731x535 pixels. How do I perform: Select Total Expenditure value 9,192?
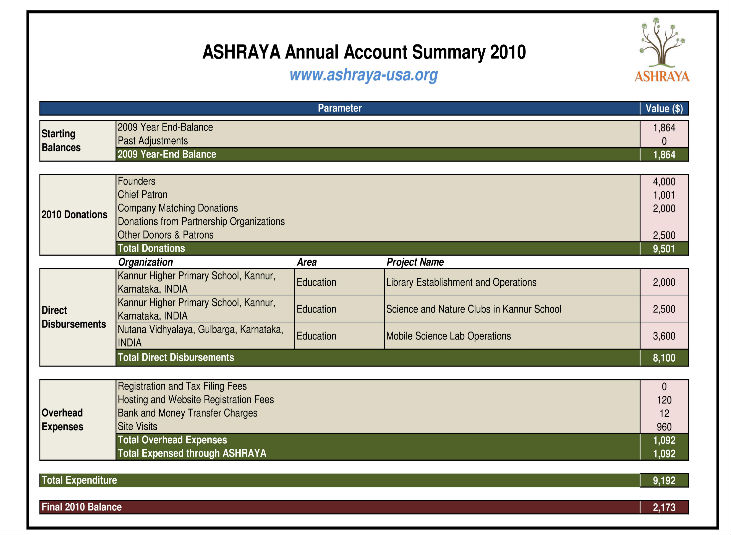[x=664, y=480]
